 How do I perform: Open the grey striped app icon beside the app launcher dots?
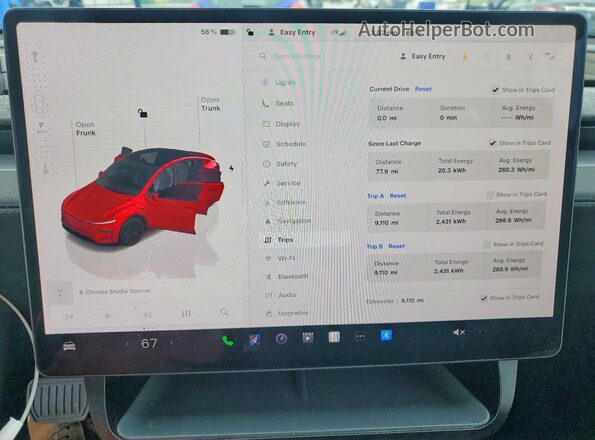click(334, 336)
